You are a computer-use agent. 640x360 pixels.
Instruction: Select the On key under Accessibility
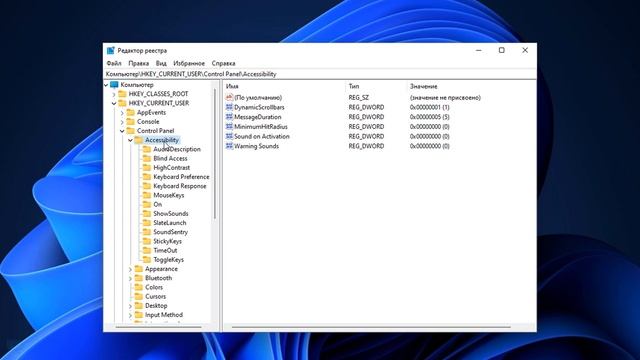click(158, 204)
